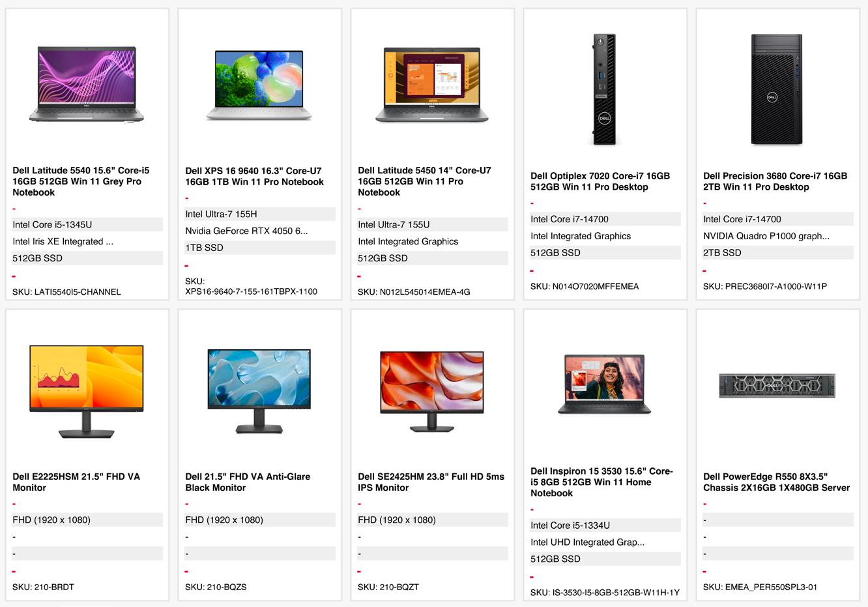
Task: Select "FHD (1920 x 1080)" on SE2425HM card
Action: [433, 520]
